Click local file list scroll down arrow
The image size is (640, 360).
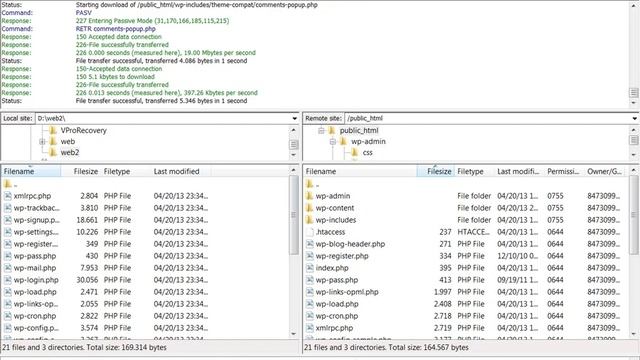(x=294, y=334)
